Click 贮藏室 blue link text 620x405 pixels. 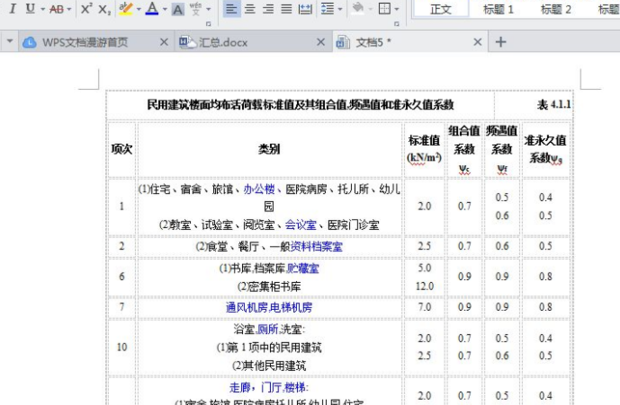303,269
